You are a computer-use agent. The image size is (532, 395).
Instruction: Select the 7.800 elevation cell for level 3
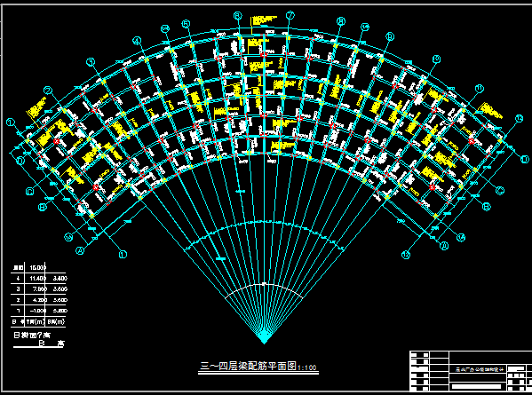coord(40,289)
